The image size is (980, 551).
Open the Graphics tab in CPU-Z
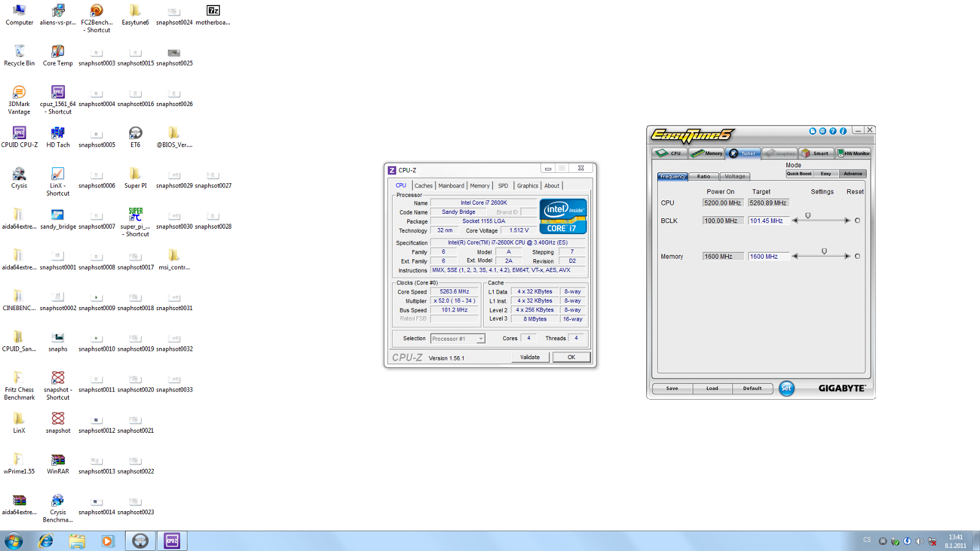pyautogui.click(x=527, y=186)
